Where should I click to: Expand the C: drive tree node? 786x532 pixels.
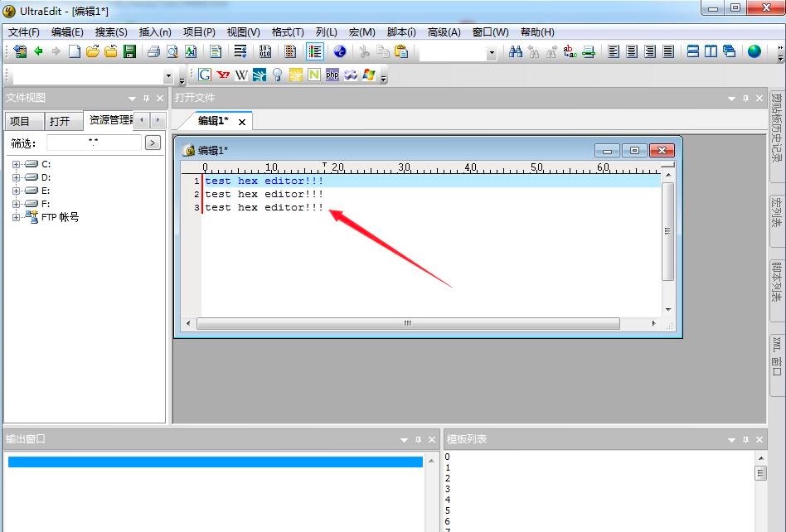tap(16, 164)
